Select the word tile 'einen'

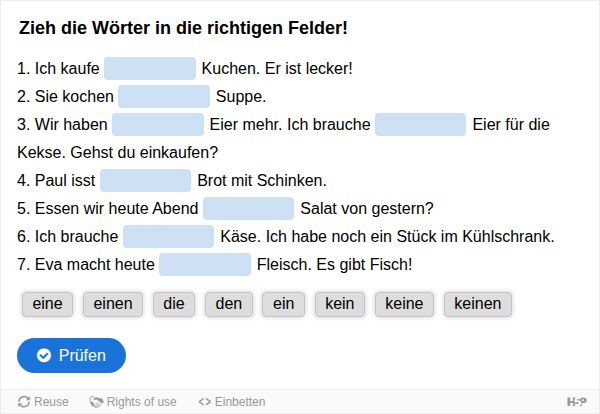(x=113, y=304)
